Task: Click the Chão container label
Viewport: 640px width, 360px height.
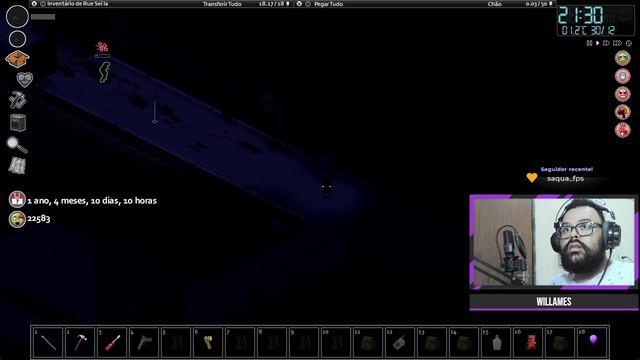Action: click(x=494, y=4)
